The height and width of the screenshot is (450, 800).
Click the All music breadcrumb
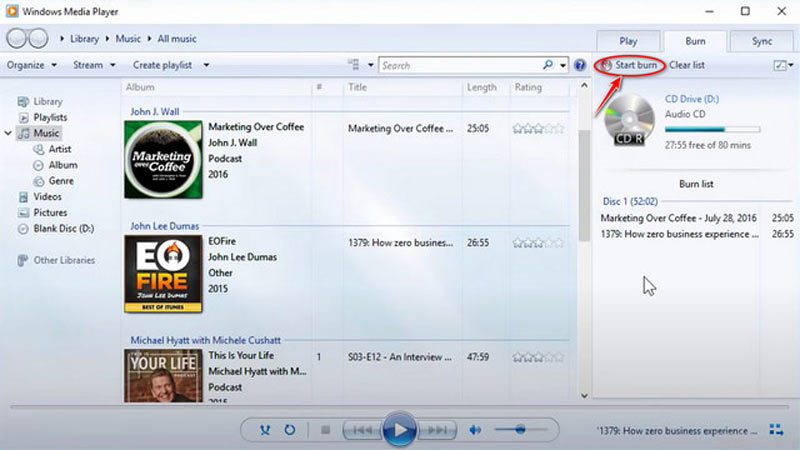(x=177, y=39)
